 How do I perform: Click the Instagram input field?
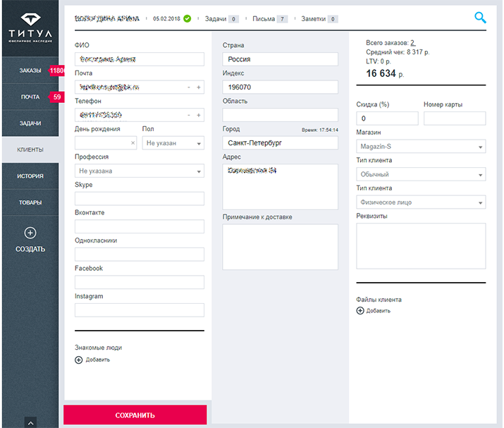point(139,310)
